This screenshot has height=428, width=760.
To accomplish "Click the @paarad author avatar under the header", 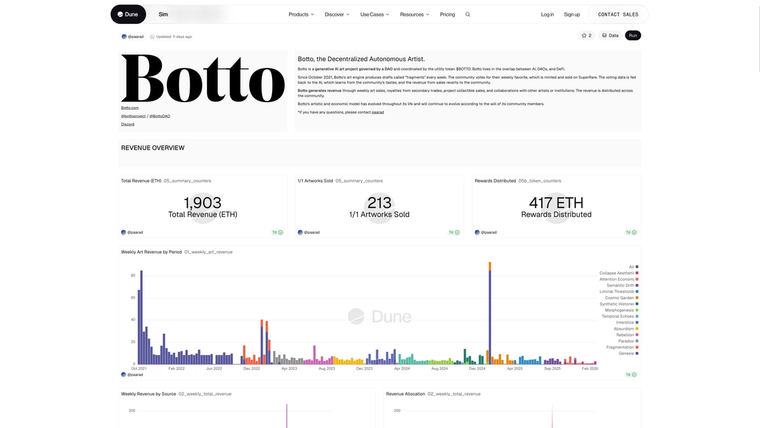I will 124,36.
